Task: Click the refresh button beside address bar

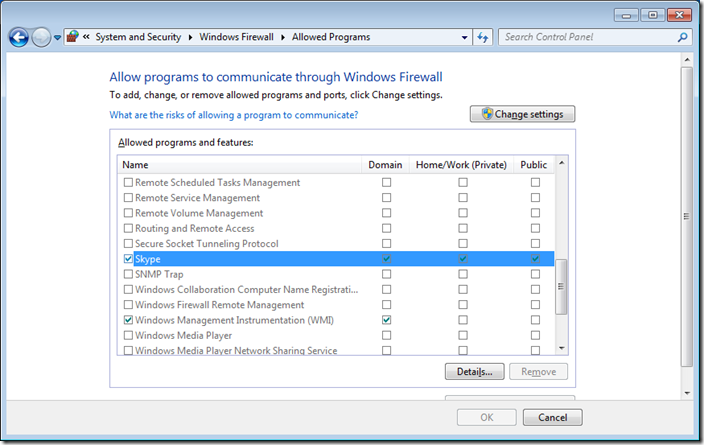Action: [483, 37]
